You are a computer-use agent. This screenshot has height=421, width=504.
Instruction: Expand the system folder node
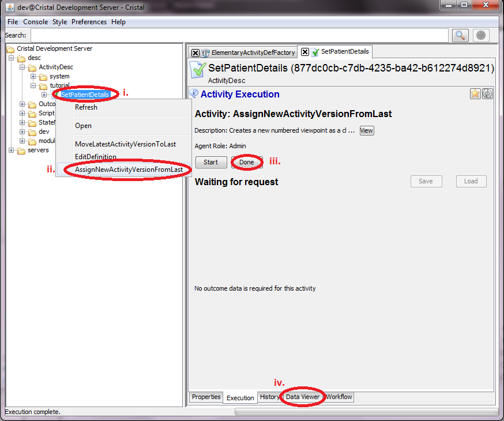(33, 77)
